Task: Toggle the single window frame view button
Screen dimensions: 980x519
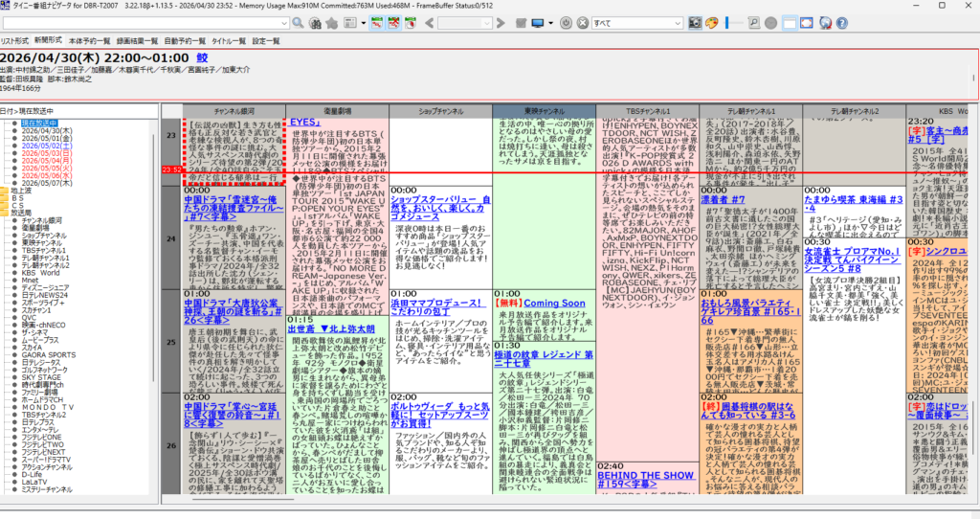Action: (x=789, y=23)
